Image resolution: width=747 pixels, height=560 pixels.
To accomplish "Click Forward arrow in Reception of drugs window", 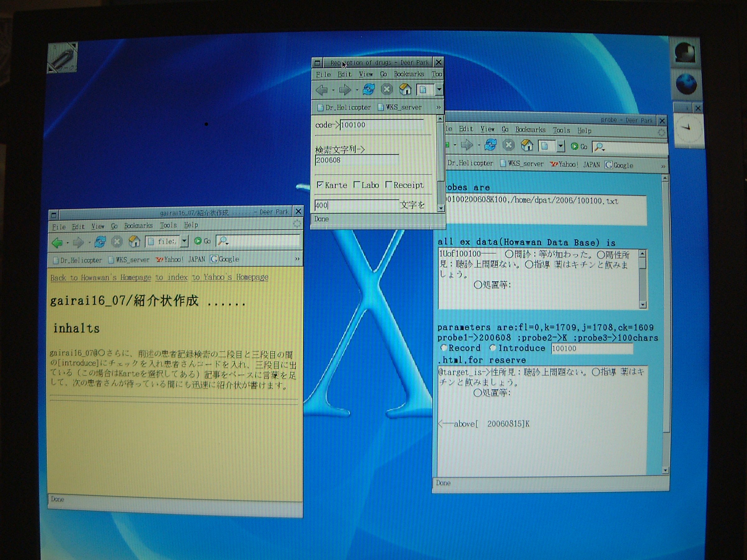I will 345,90.
